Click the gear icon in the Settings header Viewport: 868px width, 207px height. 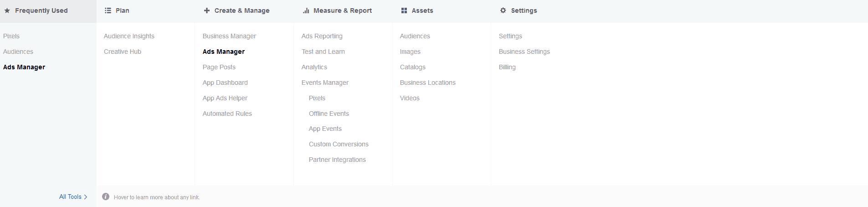coord(503,10)
